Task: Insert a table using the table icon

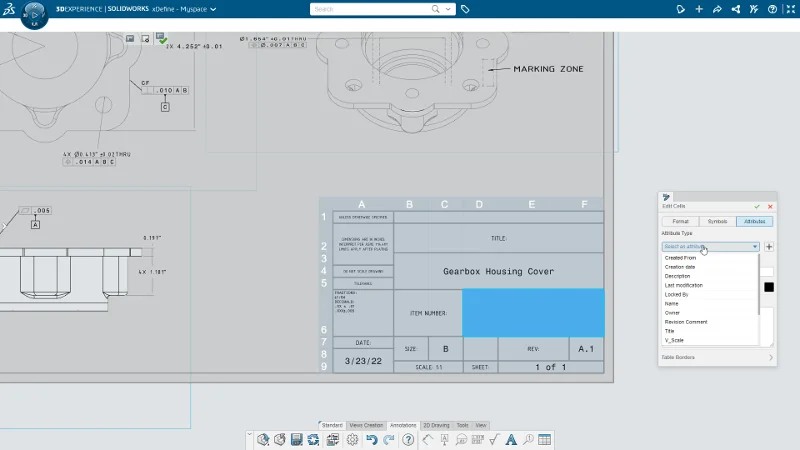Action: click(x=544, y=439)
